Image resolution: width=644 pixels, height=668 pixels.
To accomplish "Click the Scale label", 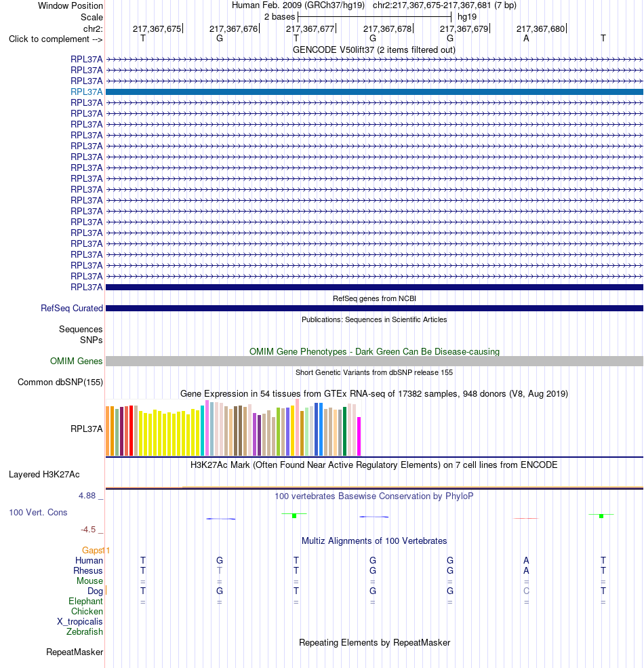I will (92, 18).
